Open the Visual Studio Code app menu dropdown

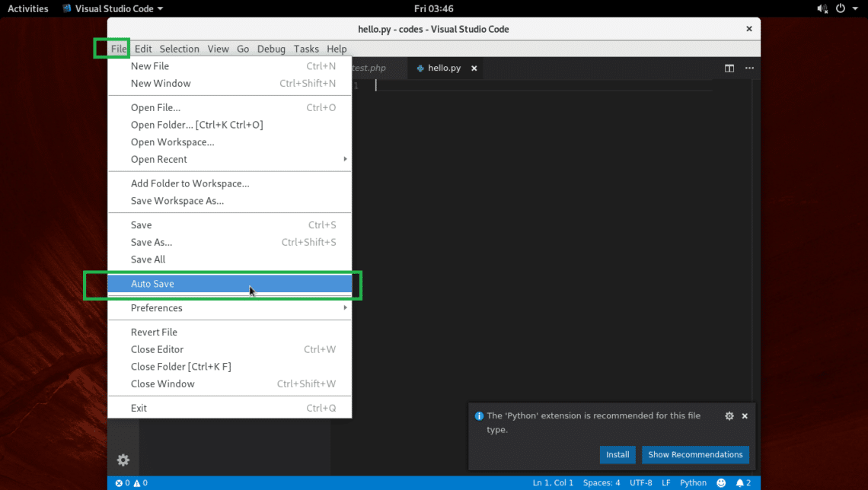(x=113, y=8)
